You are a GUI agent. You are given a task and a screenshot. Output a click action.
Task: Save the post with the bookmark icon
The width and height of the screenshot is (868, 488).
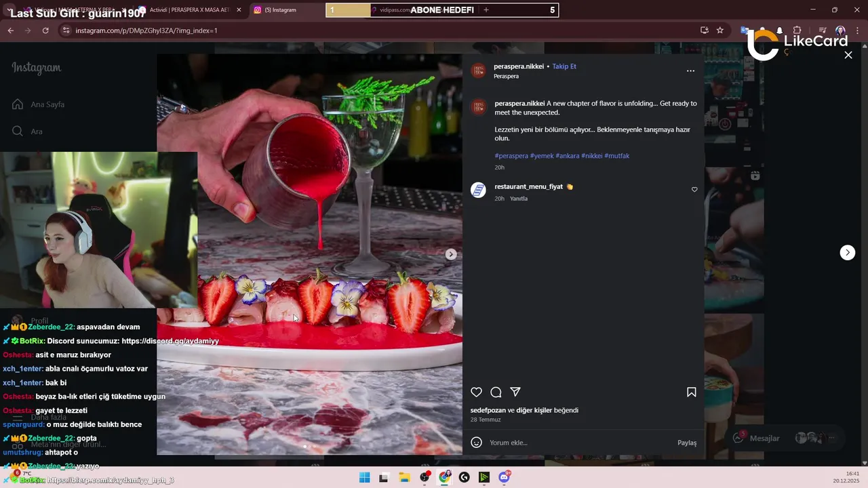(691, 392)
